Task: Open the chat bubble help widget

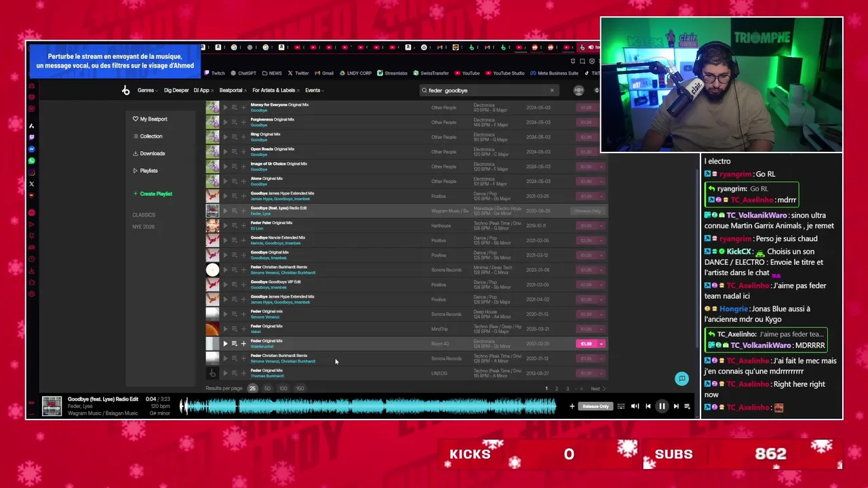Action: click(682, 379)
